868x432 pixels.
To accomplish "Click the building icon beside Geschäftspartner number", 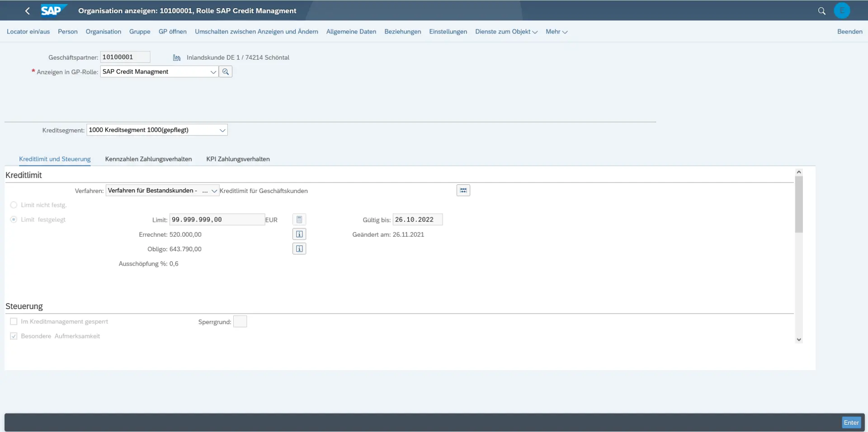I will pos(177,58).
